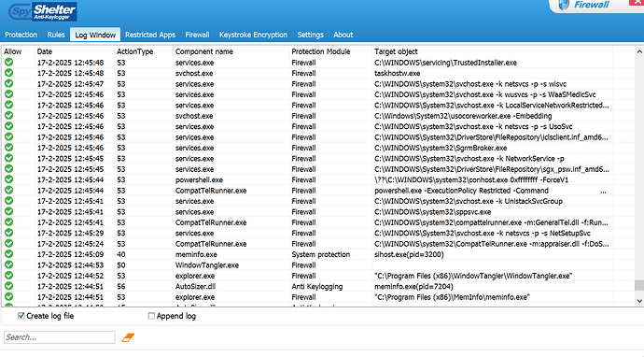Select the sihost.exe(pid=3200) target cell
644x357 pixels.
[x=409, y=254]
